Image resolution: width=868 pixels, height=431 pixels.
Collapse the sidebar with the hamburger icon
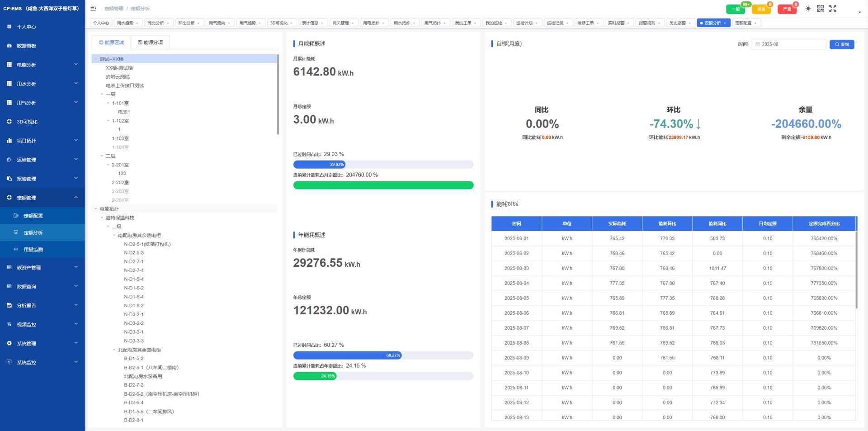click(93, 9)
